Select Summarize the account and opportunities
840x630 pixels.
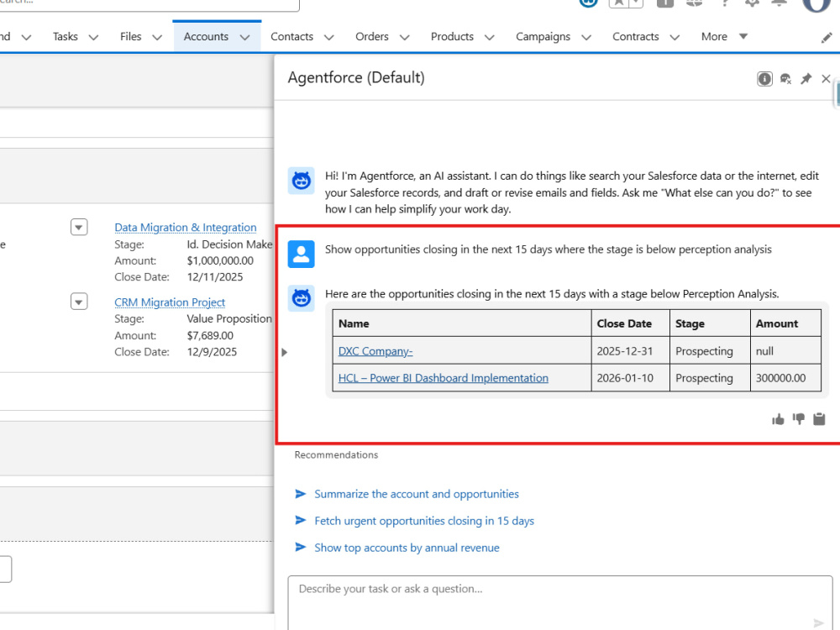click(x=417, y=494)
